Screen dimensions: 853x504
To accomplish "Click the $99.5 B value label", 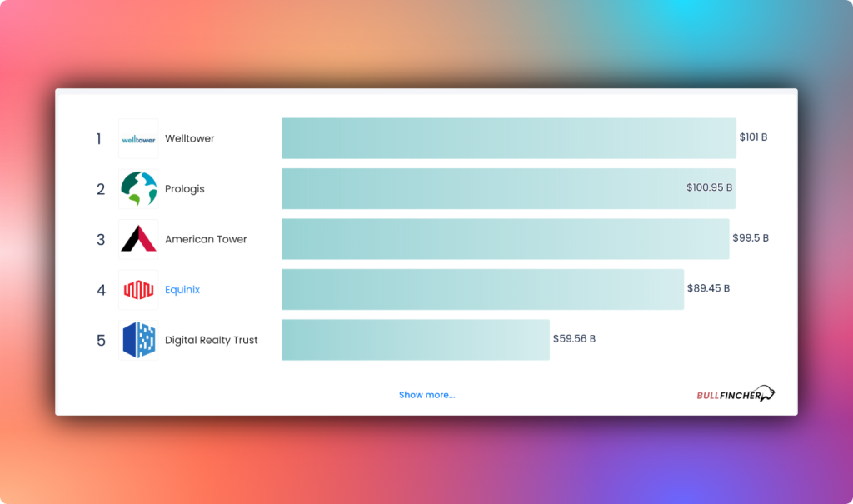I will tap(751, 238).
